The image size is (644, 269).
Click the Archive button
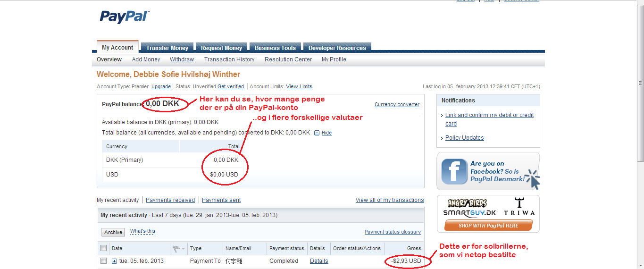tap(113, 232)
